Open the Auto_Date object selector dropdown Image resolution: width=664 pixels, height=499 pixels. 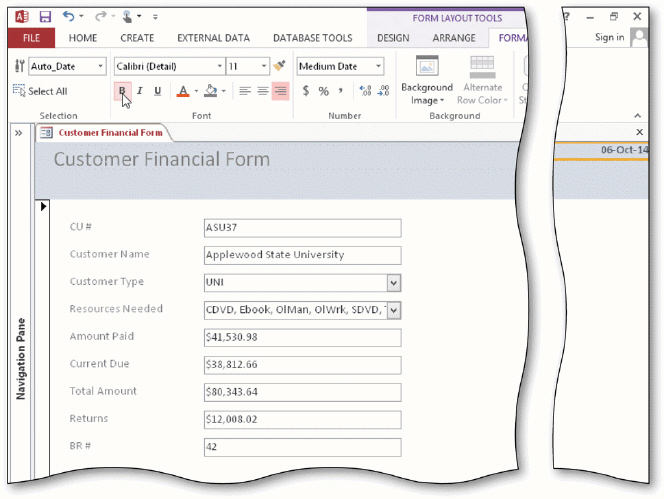tap(100, 66)
